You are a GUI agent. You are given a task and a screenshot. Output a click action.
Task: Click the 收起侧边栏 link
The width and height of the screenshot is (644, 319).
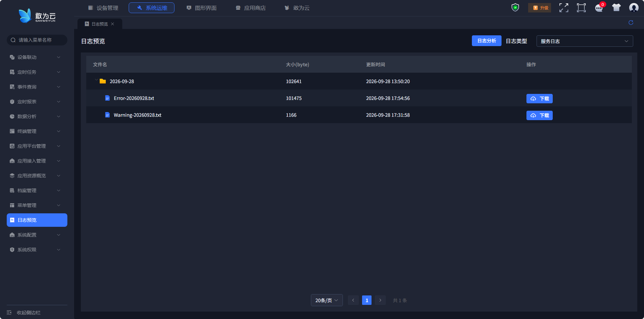pyautogui.click(x=29, y=313)
